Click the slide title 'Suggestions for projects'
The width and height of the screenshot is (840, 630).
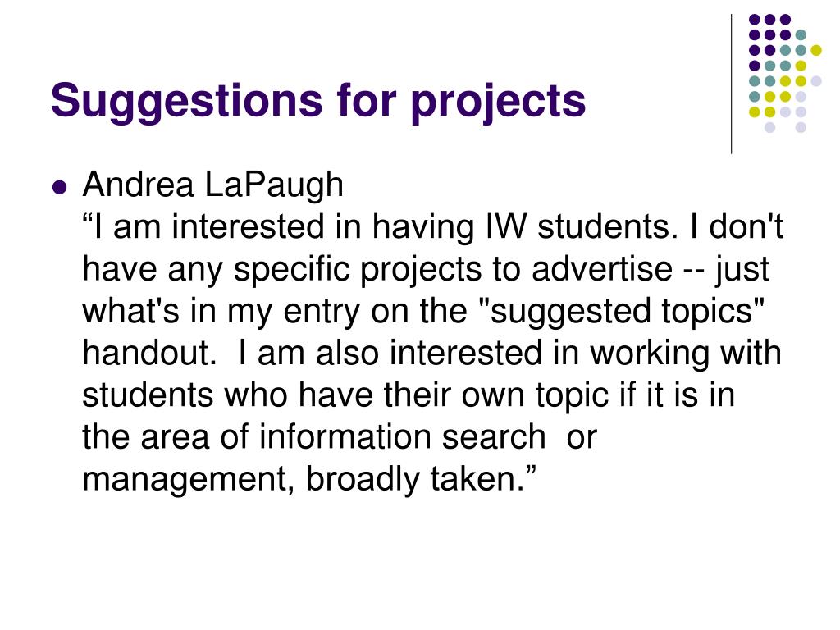pos(318,102)
